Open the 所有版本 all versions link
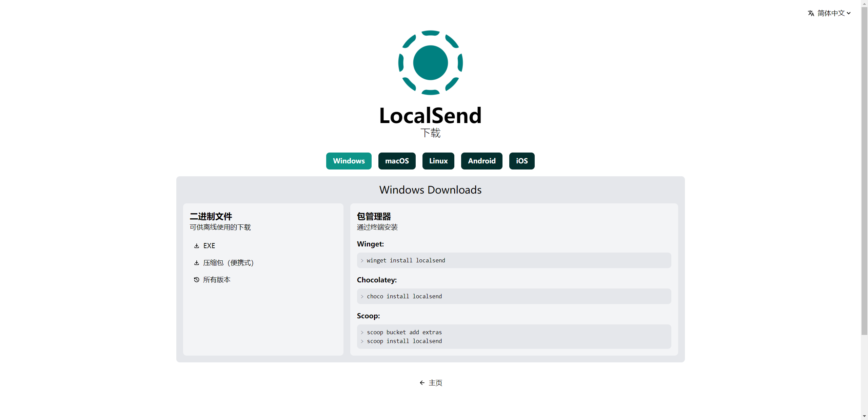 [x=217, y=280]
